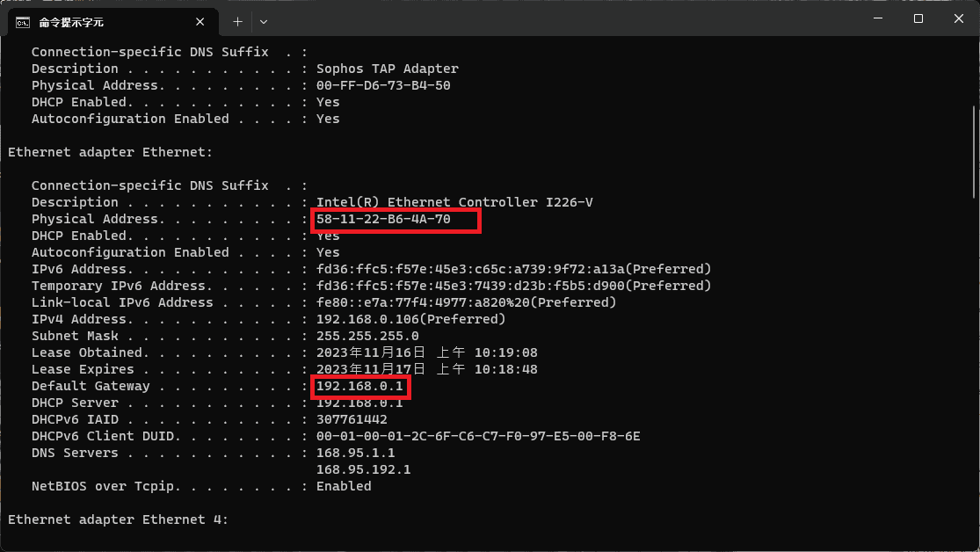This screenshot has height=552, width=980.
Task: Click the Ethernet adapter Ethernet 4 heading
Action: point(118,519)
